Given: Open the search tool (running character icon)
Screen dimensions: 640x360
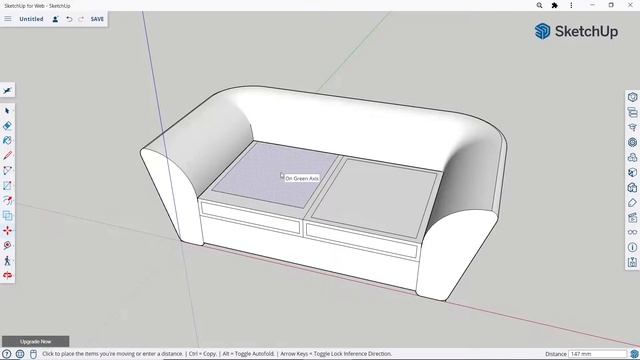Looking at the screenshot, I should pos(7,91).
